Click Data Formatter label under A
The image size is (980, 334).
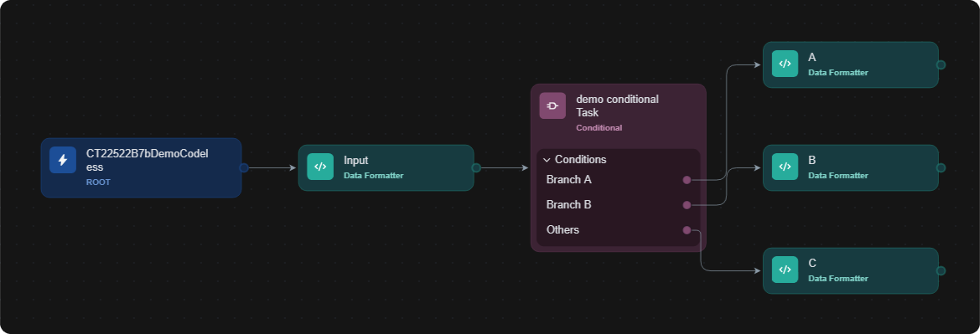pos(838,73)
